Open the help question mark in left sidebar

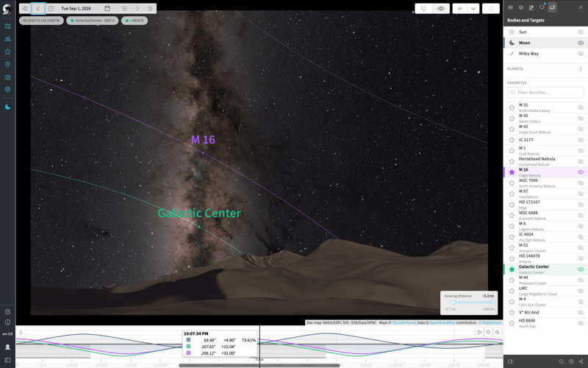pyautogui.click(x=7, y=311)
